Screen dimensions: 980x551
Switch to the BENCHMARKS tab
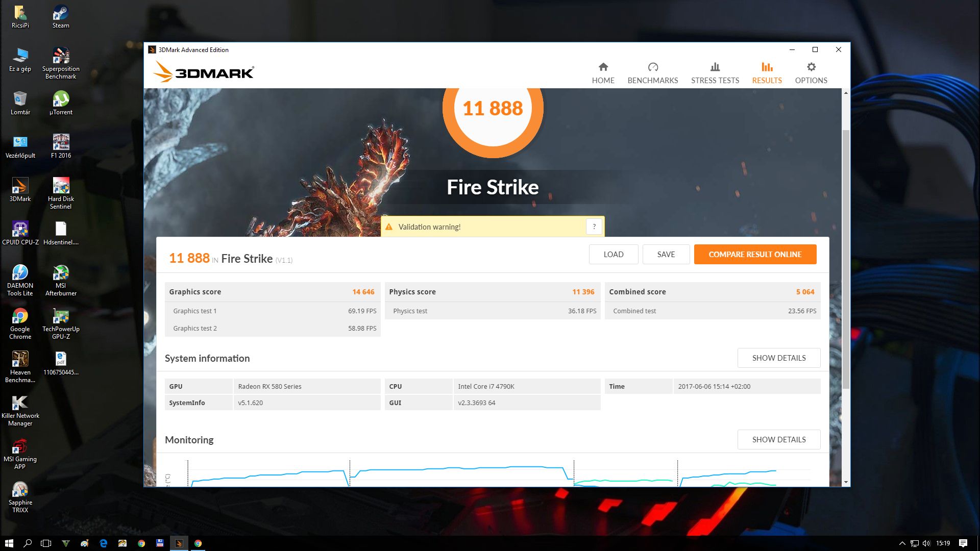pos(653,73)
